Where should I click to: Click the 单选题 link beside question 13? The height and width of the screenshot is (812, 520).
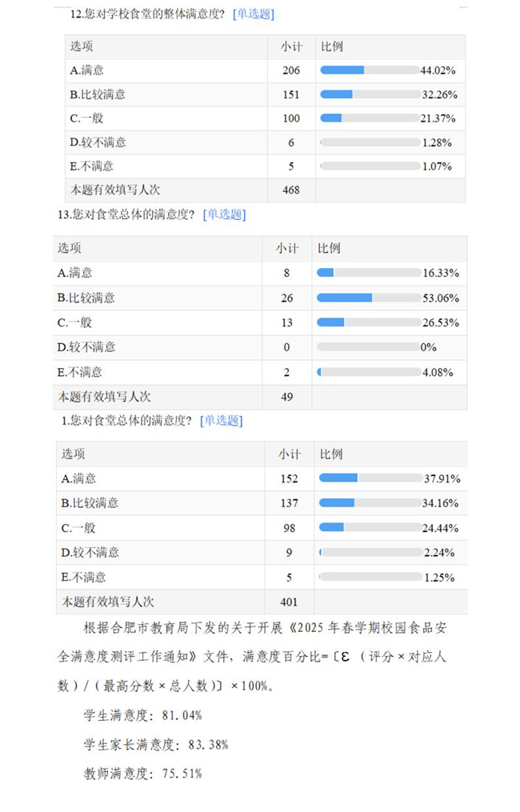click(x=224, y=214)
